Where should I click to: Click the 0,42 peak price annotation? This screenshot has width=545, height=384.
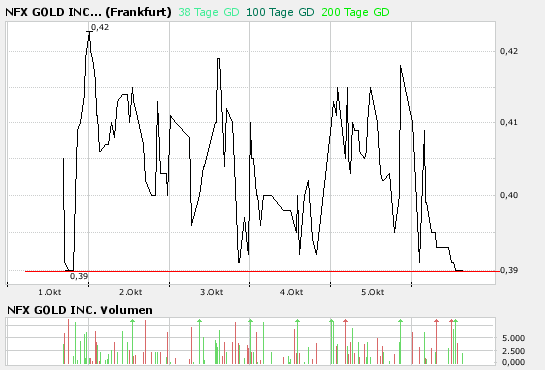click(x=100, y=27)
